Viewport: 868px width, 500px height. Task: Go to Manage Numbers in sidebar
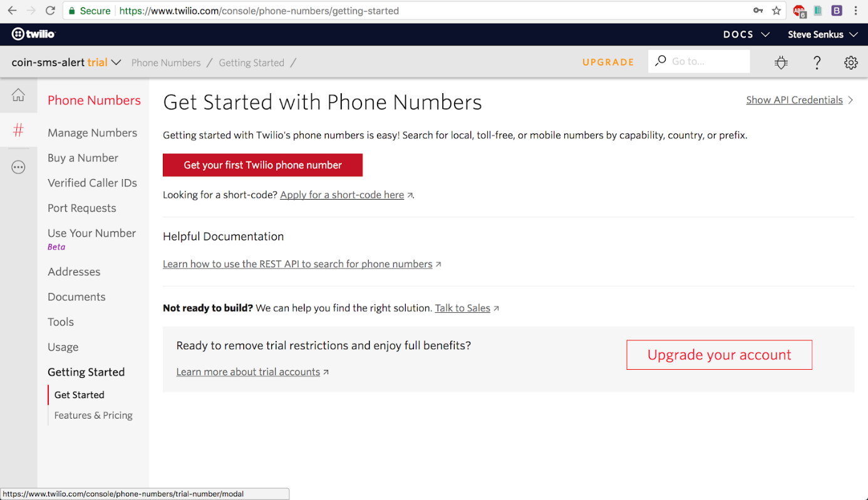coord(92,133)
